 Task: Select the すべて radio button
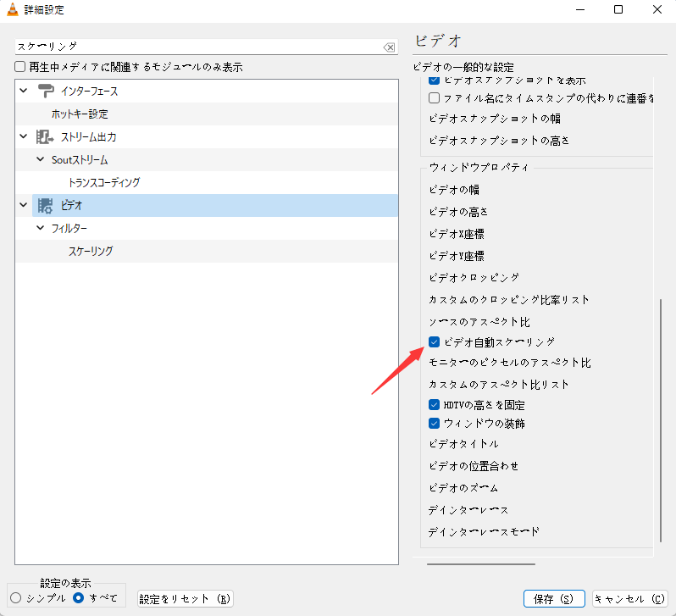point(79,598)
